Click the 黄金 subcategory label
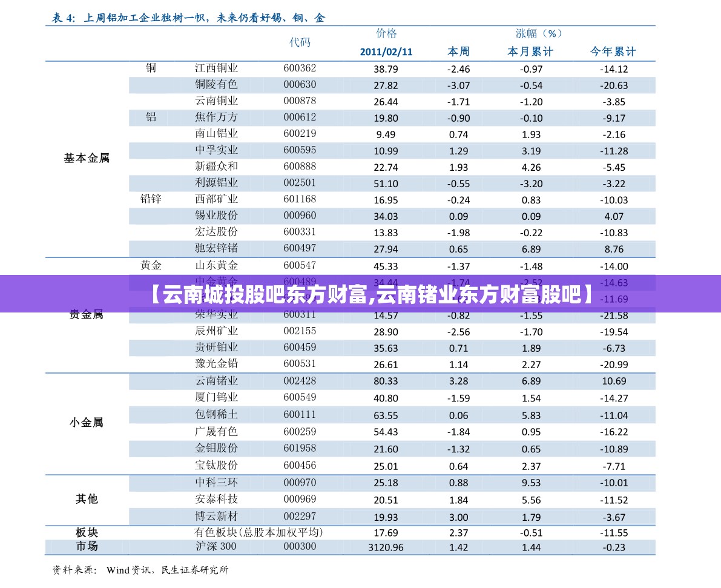The height and width of the screenshot is (588, 721). pos(151,265)
